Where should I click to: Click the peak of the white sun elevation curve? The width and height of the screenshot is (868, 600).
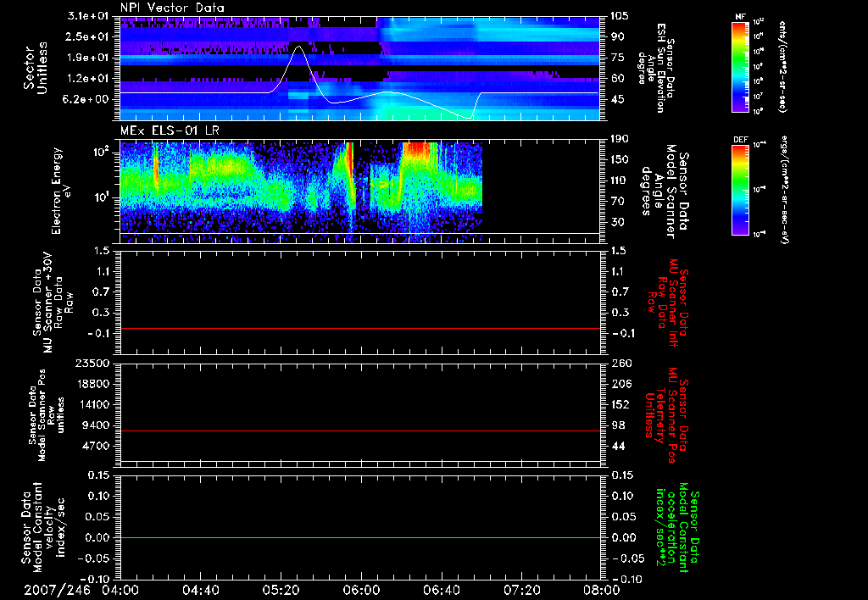(298, 47)
